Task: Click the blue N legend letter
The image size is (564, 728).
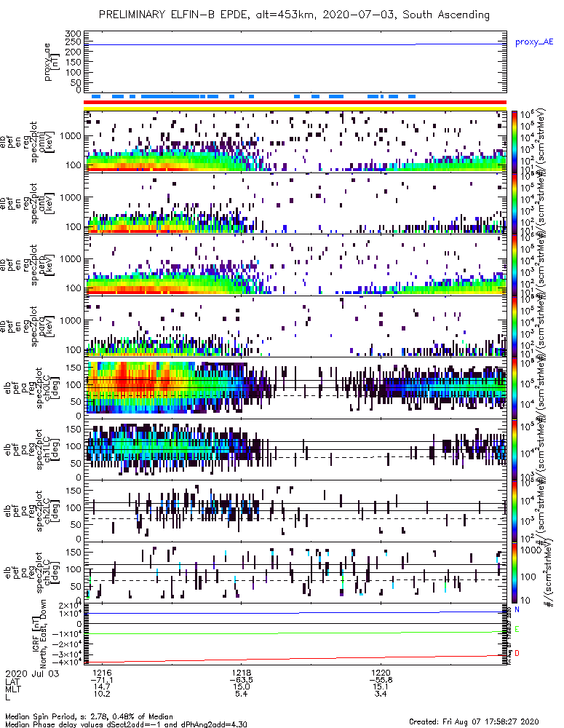Action: [x=517, y=609]
